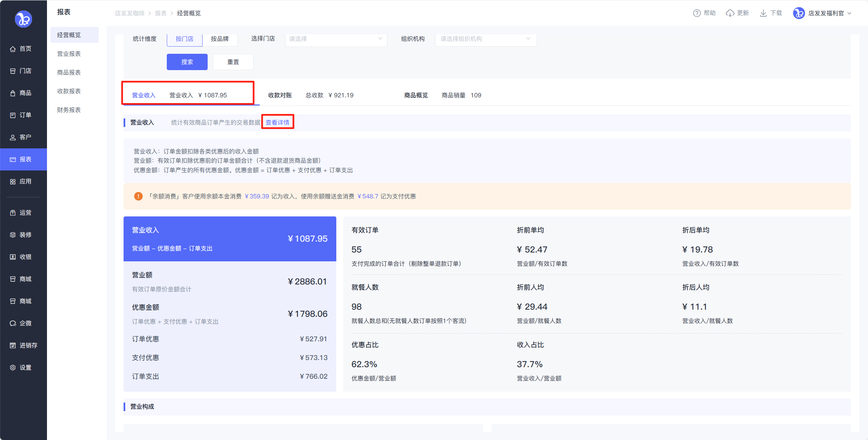Click the ¥548.7 amount in notice

click(368, 196)
